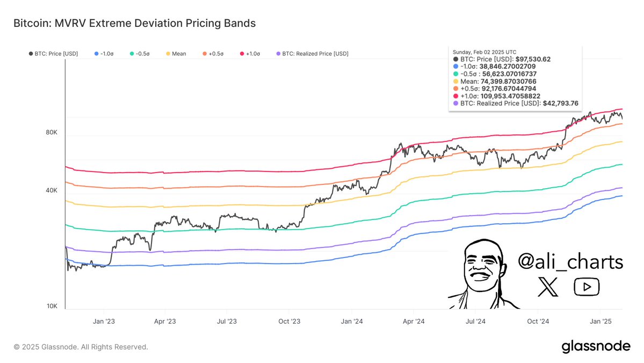Click the red +1.0σ dot in tooltip

(x=456, y=96)
